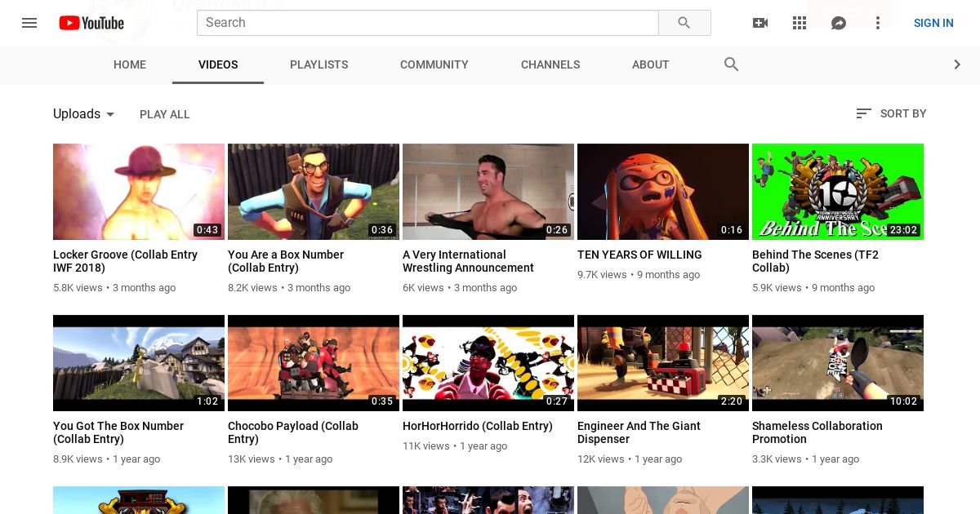Click the Sign In link
Screen dimensions: 980x514
(933, 23)
